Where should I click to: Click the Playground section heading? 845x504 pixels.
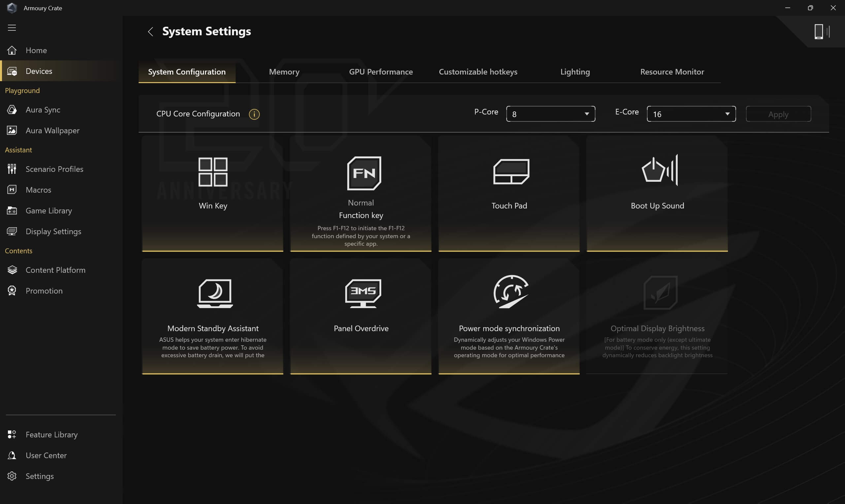coord(22,91)
